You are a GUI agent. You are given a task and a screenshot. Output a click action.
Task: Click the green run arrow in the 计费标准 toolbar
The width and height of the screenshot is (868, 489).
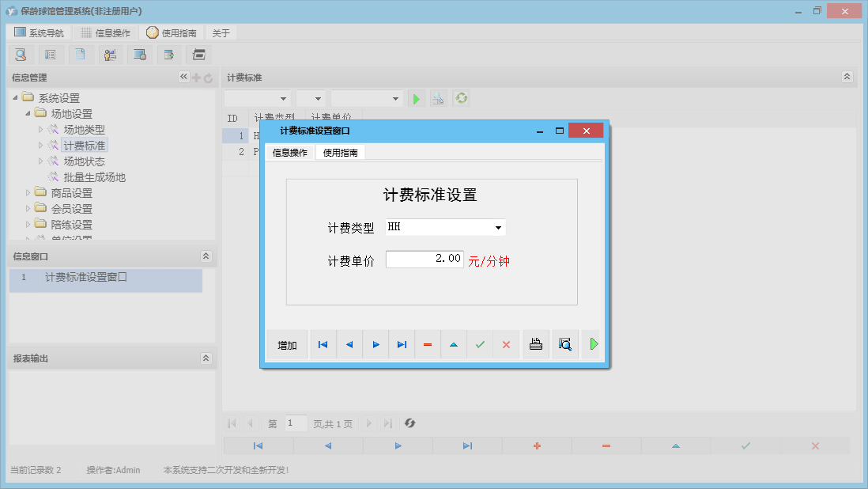[417, 98]
